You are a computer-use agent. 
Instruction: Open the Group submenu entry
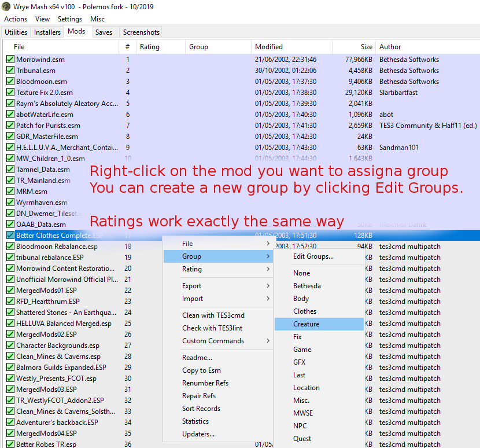[218, 256]
